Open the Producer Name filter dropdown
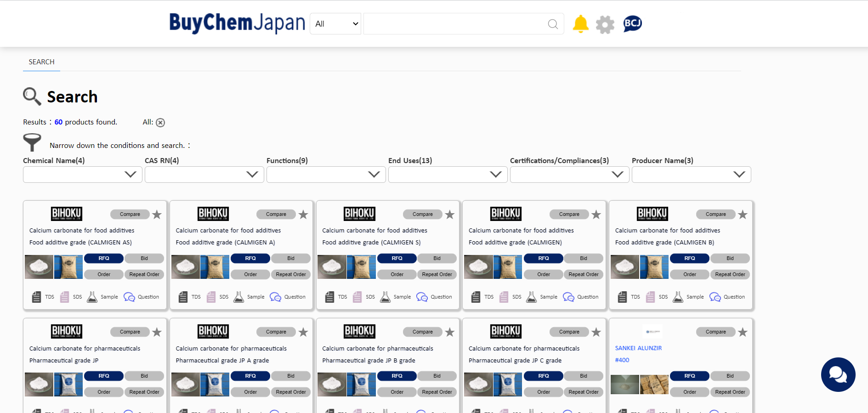The image size is (868, 413). (x=691, y=175)
